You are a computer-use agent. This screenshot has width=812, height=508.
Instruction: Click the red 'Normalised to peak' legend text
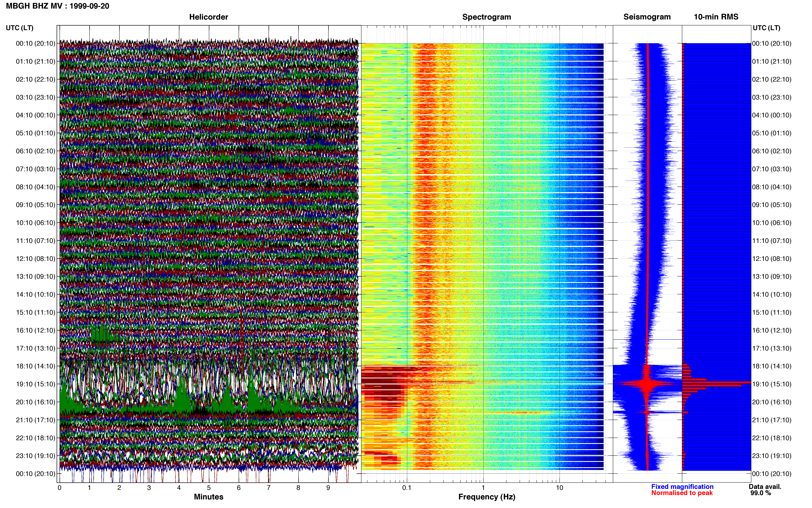(682, 493)
